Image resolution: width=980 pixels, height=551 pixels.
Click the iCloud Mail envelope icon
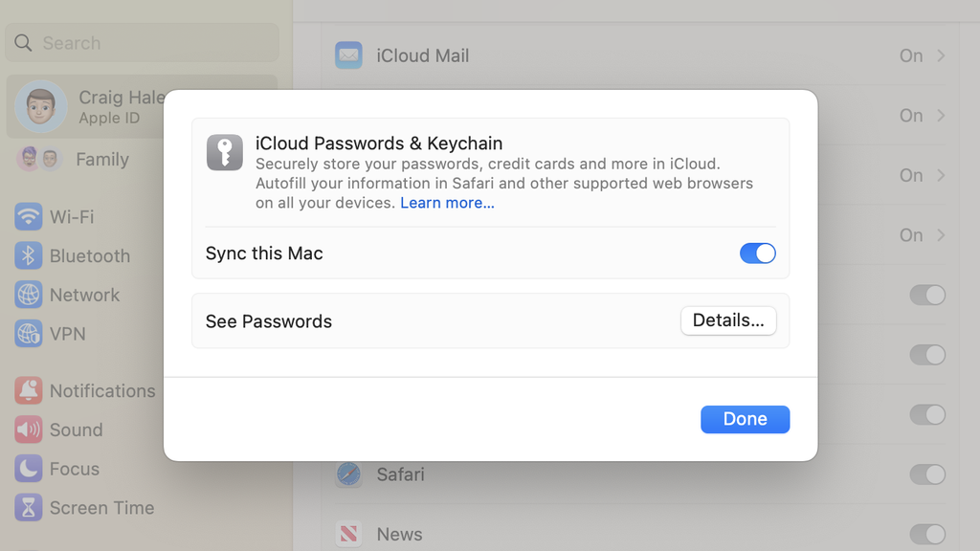click(348, 55)
